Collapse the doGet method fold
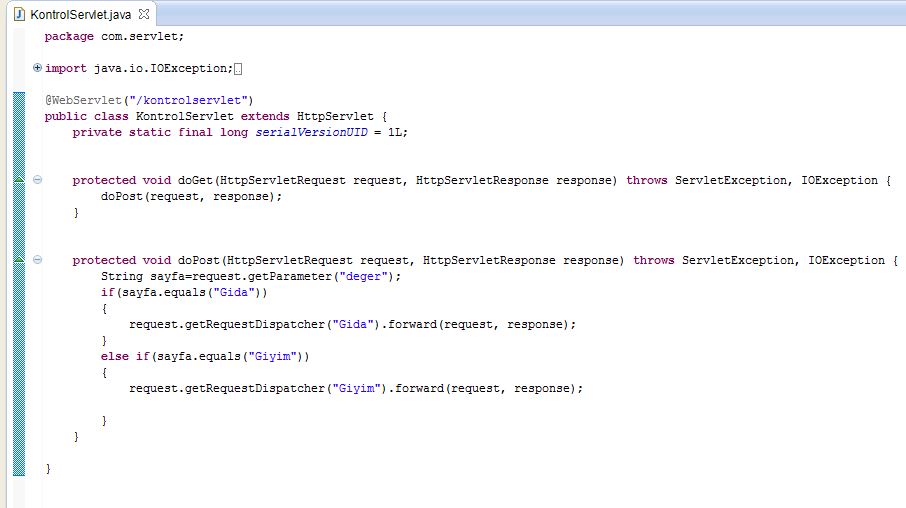This screenshot has height=508, width=906. (38, 180)
